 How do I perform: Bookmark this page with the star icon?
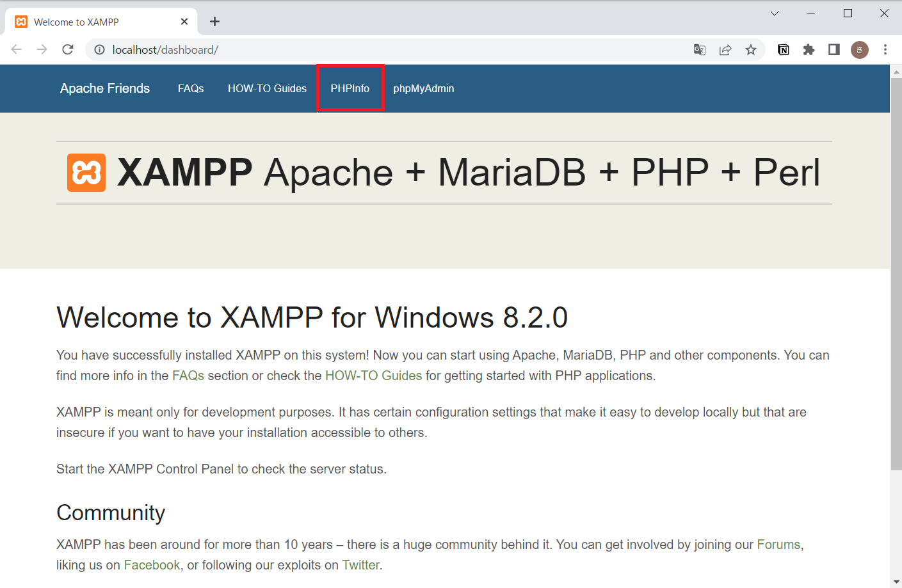(750, 49)
